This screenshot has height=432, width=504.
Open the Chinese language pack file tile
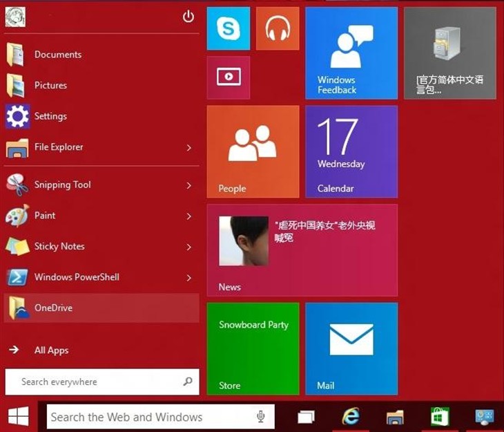(450, 53)
